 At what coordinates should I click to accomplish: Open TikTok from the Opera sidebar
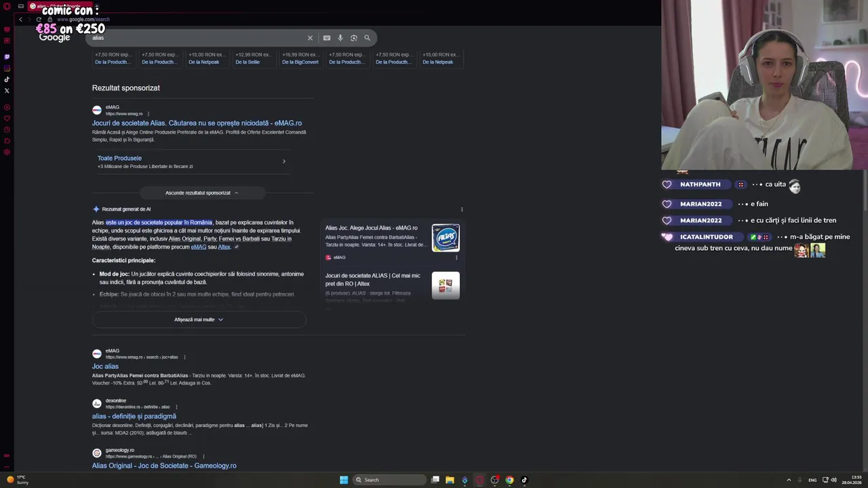7,79
